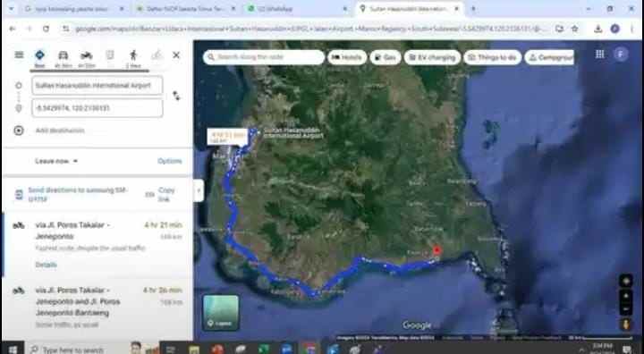Open the tab search dropdown arrow

[12, 9]
